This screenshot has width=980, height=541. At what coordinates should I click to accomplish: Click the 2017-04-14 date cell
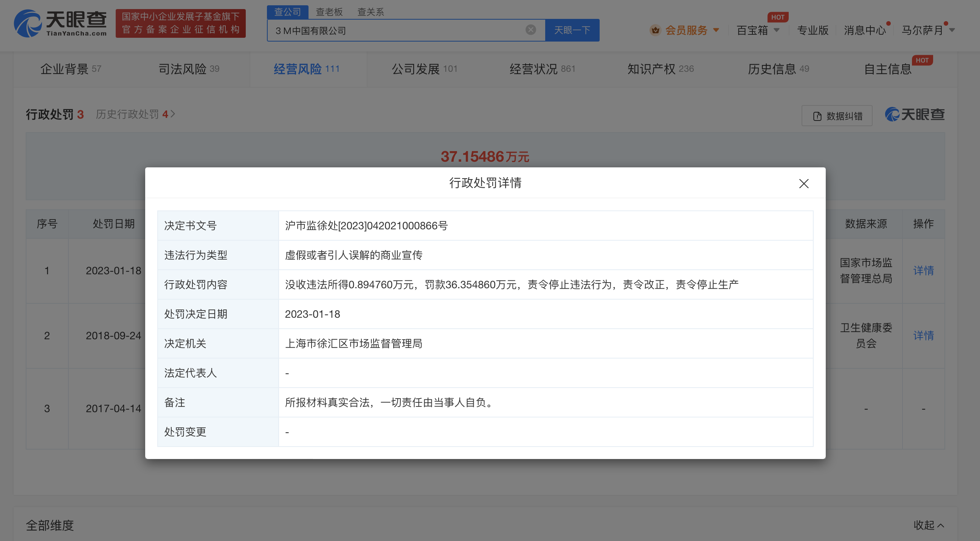[113, 408]
